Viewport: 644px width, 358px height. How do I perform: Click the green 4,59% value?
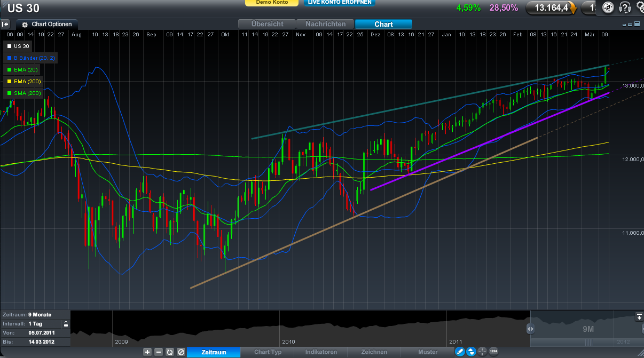(468, 7)
